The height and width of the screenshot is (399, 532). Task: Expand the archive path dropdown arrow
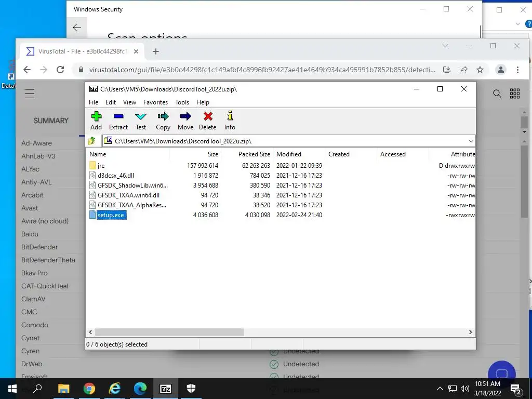[x=471, y=141]
